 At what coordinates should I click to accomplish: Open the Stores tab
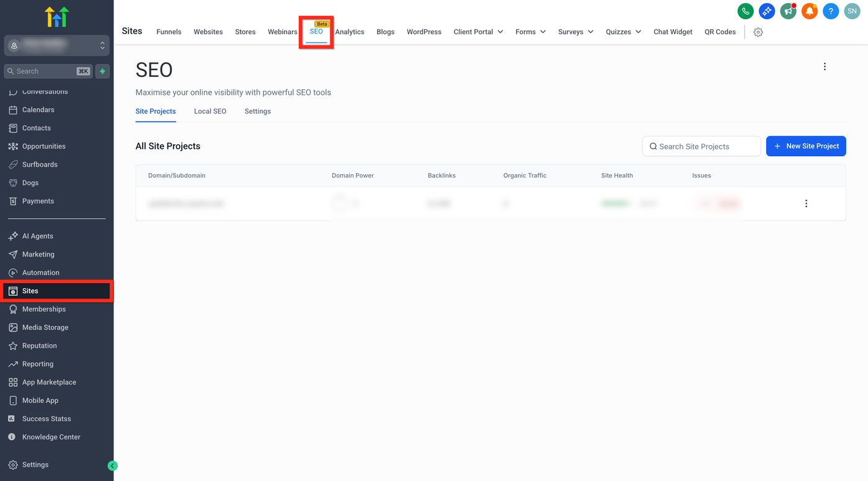coord(246,32)
